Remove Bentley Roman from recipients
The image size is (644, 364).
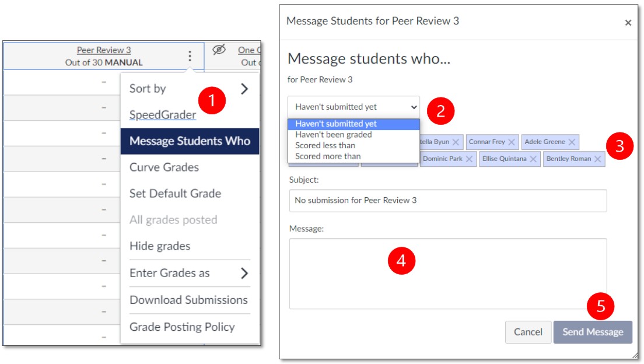click(597, 159)
